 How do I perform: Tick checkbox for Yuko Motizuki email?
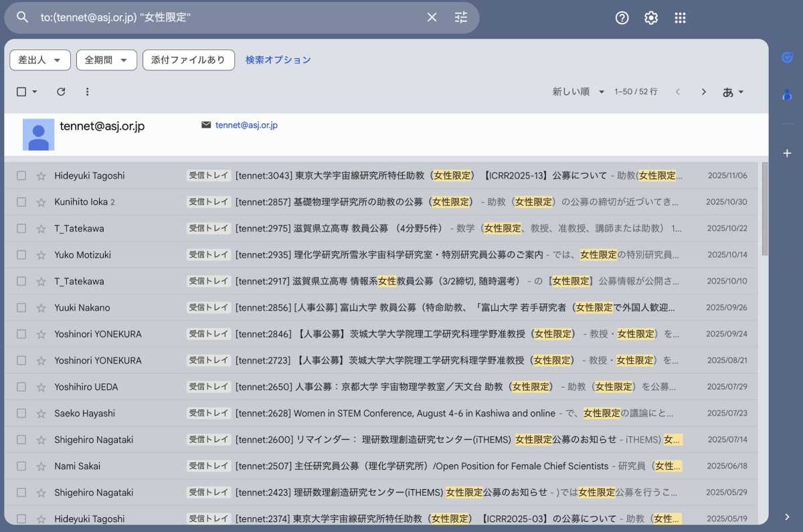tap(21, 255)
